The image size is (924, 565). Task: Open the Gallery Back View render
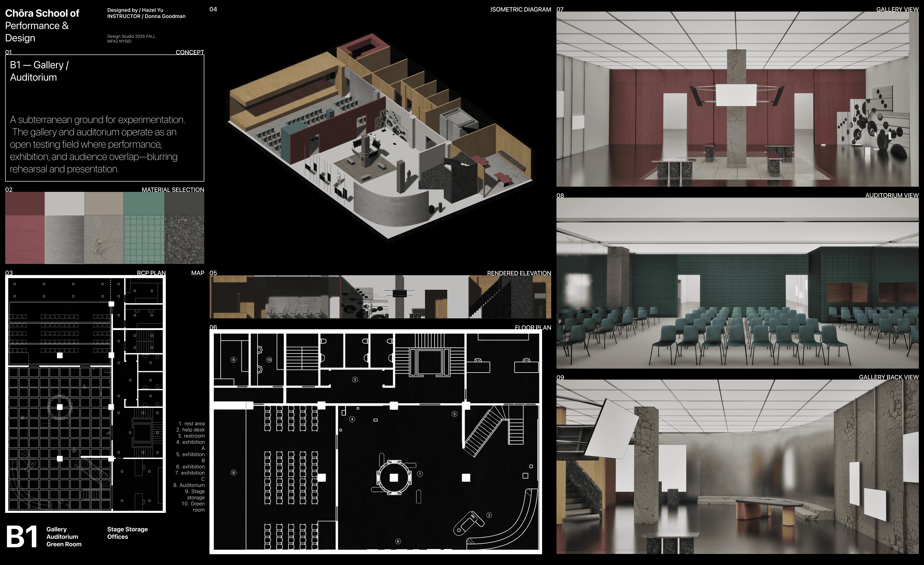737,466
